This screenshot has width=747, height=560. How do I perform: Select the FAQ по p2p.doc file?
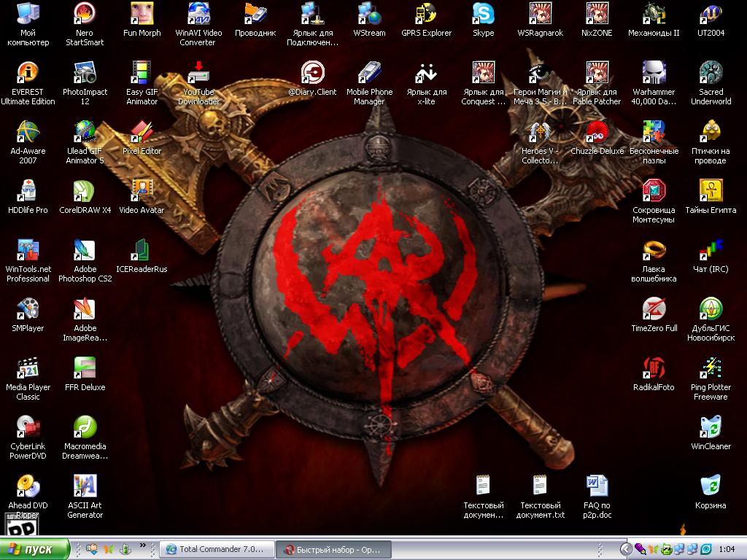click(x=597, y=486)
